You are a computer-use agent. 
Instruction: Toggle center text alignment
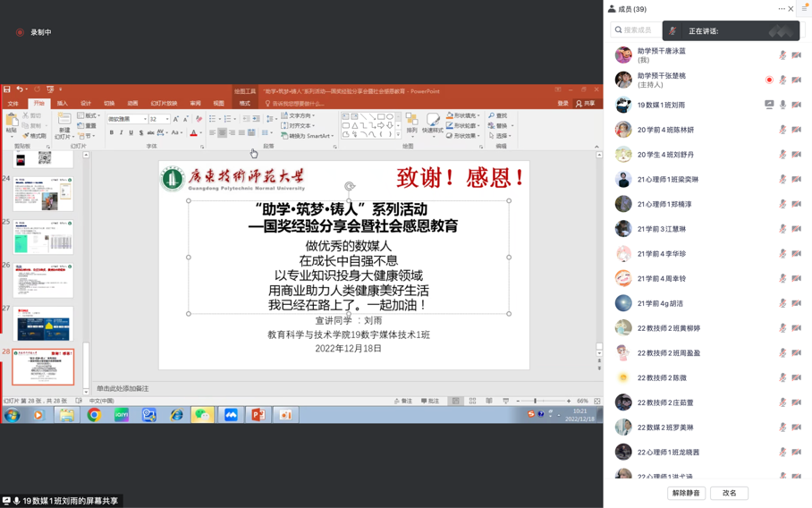(222, 133)
